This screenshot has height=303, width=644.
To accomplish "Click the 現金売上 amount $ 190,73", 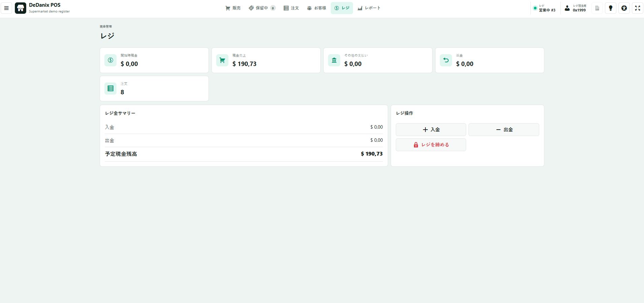I will pos(245,64).
